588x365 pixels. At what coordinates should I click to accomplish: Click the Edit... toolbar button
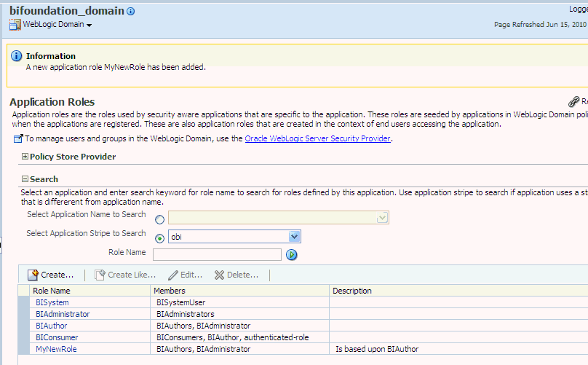186,275
